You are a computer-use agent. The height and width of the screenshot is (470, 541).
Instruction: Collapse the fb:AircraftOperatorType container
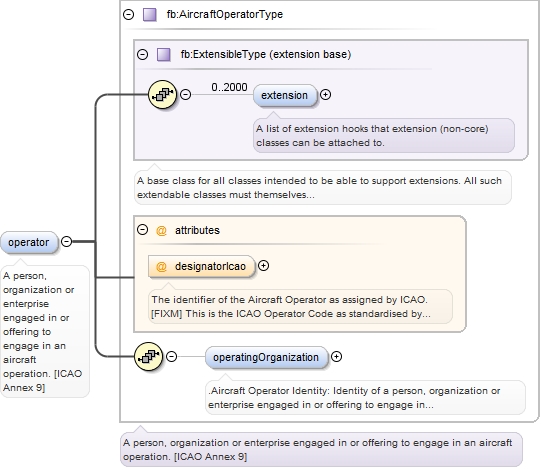click(129, 14)
